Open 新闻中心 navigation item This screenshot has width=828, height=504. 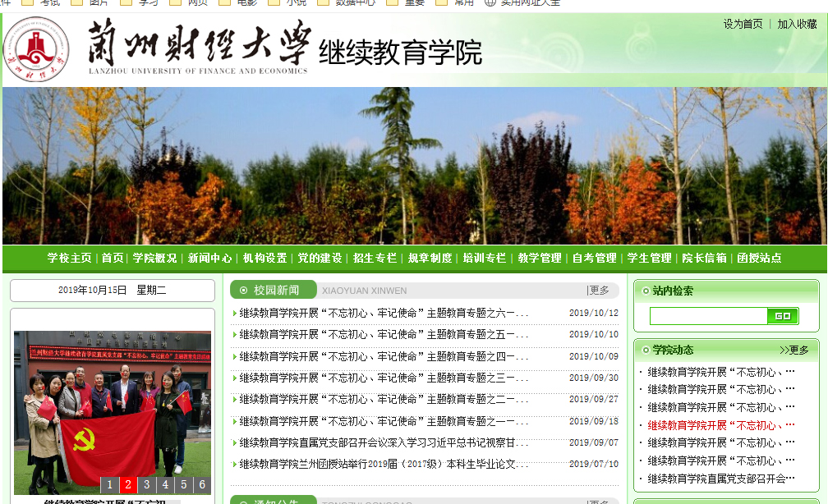209,258
